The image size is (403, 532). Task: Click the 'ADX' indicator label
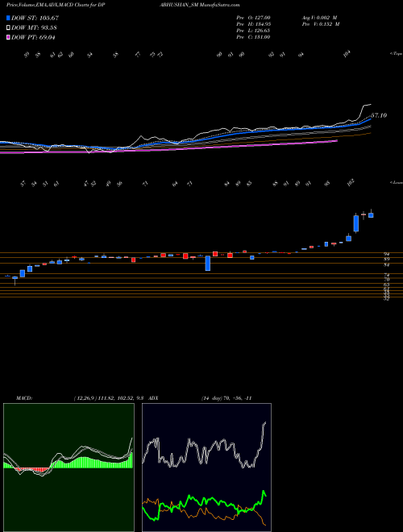(x=153, y=398)
